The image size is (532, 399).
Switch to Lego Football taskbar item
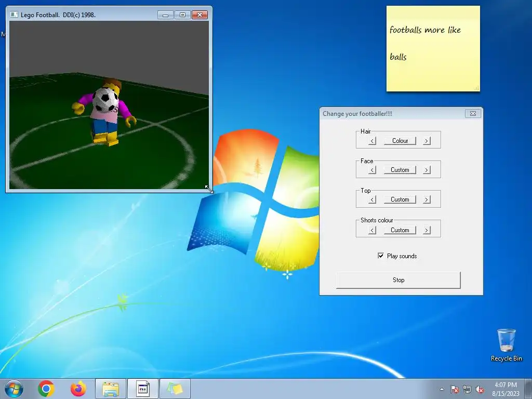(142, 389)
